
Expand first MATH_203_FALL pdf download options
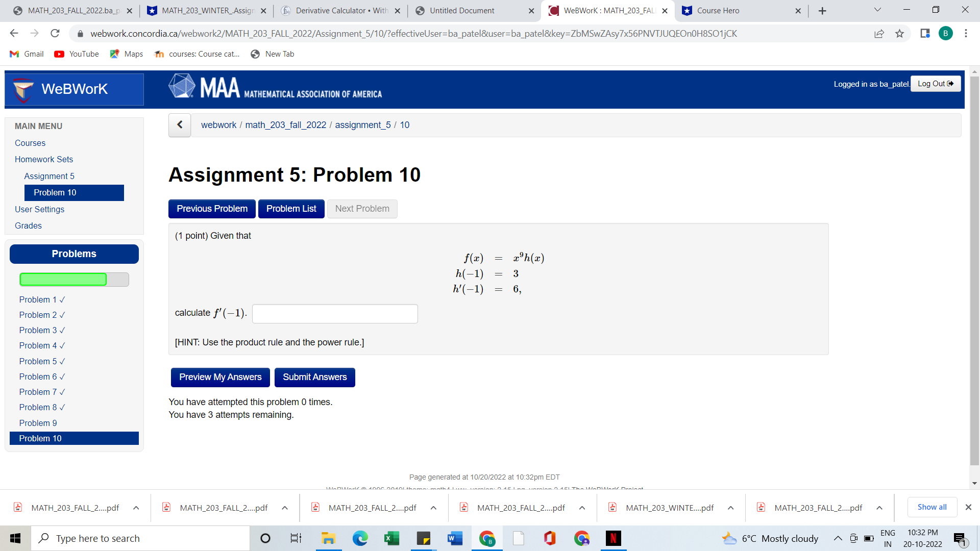click(x=136, y=508)
